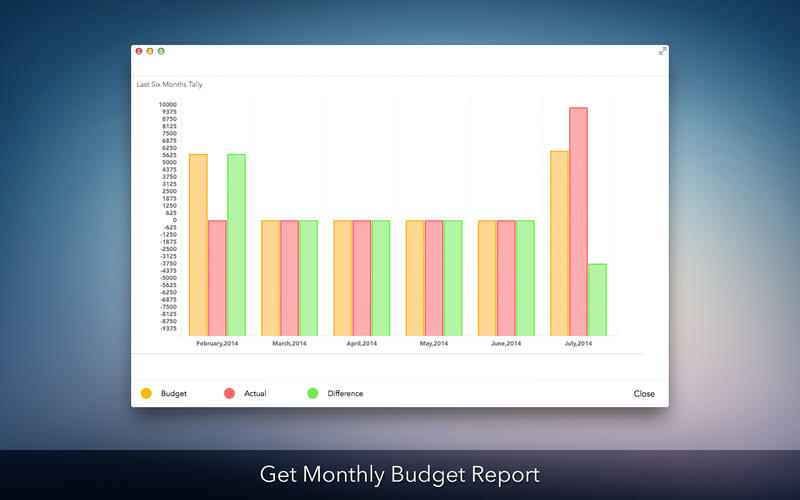Select the April 2014 green difference bar

click(x=381, y=278)
